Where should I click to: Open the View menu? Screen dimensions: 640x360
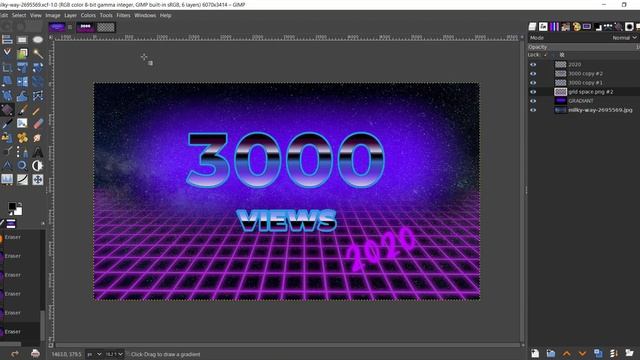pyautogui.click(x=36, y=16)
